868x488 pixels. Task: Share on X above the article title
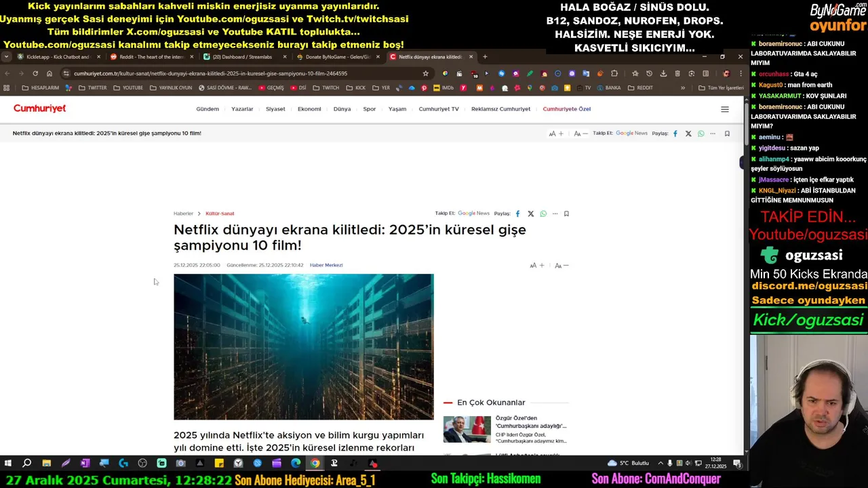pyautogui.click(x=530, y=213)
